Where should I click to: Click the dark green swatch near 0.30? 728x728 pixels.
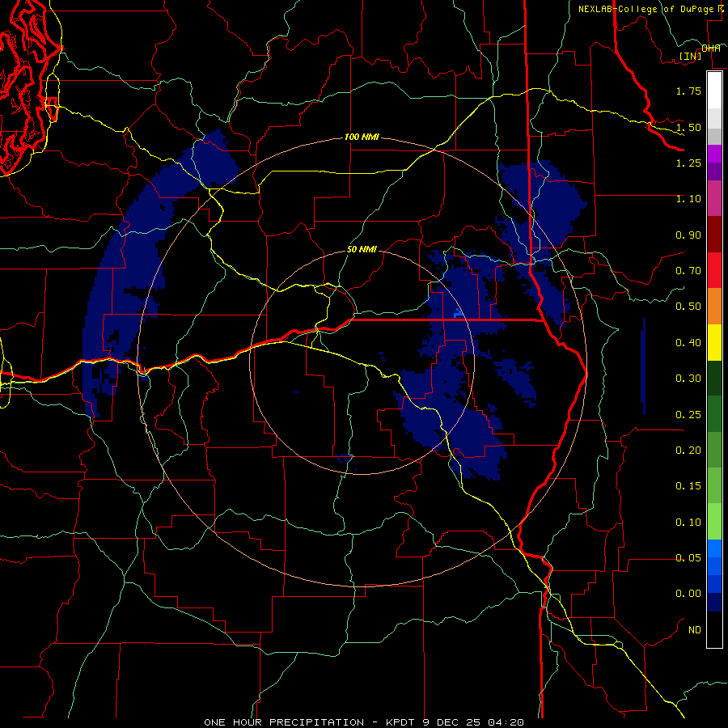click(x=714, y=379)
